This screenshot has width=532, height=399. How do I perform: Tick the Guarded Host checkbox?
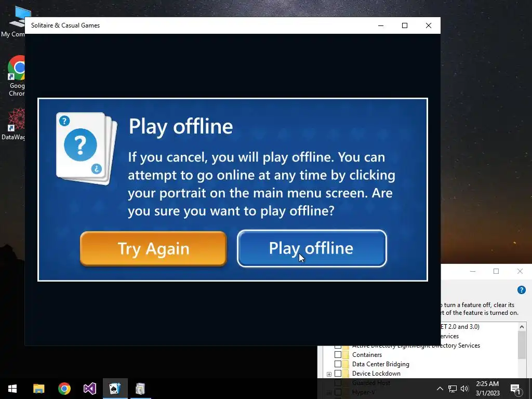point(338,383)
